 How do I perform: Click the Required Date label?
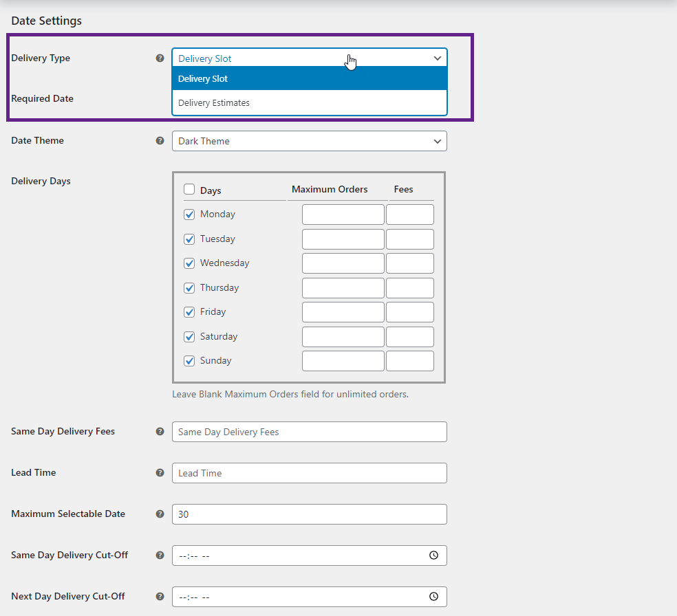coord(43,98)
